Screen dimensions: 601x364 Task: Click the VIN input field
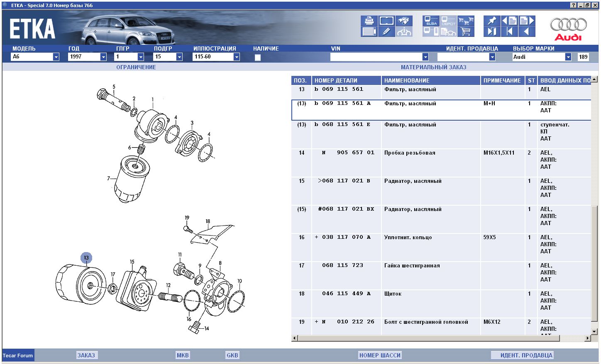[376, 57]
